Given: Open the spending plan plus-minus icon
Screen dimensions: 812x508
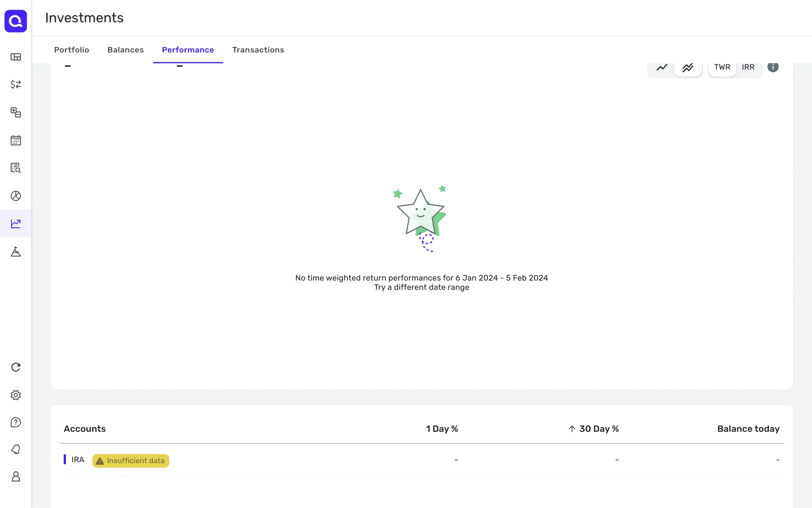Looking at the screenshot, I should pyautogui.click(x=16, y=112).
